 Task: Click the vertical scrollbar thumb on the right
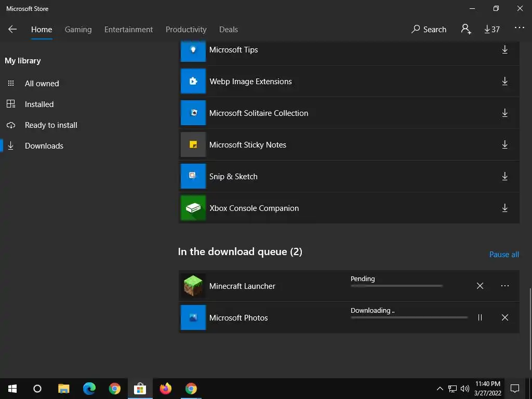pyautogui.click(x=530, y=329)
